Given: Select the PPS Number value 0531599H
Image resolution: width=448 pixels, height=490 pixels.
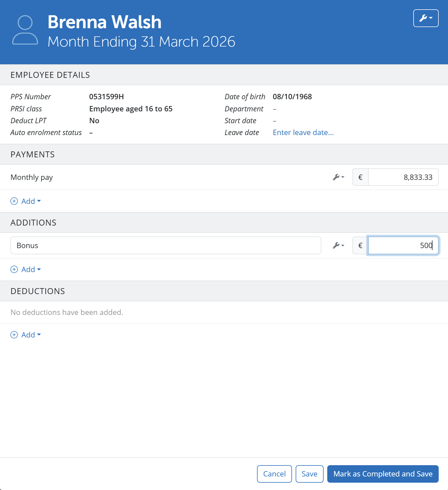Looking at the screenshot, I should coord(106,97).
